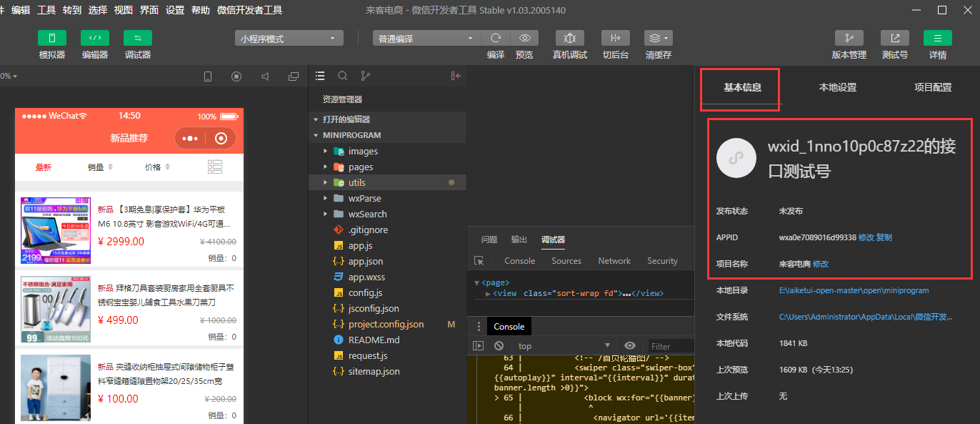Open the 编辑 menu

click(x=21, y=10)
